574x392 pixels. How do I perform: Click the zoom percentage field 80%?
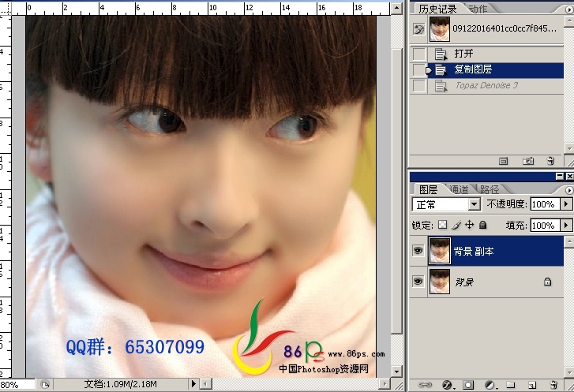coord(17,385)
